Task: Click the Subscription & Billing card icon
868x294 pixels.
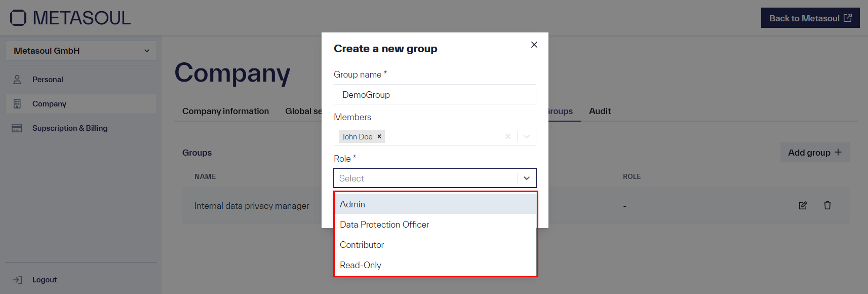Action: coord(17,128)
